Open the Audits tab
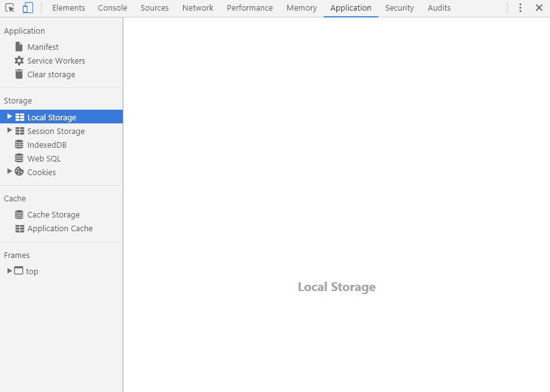This screenshot has height=392, width=550. [x=439, y=7]
